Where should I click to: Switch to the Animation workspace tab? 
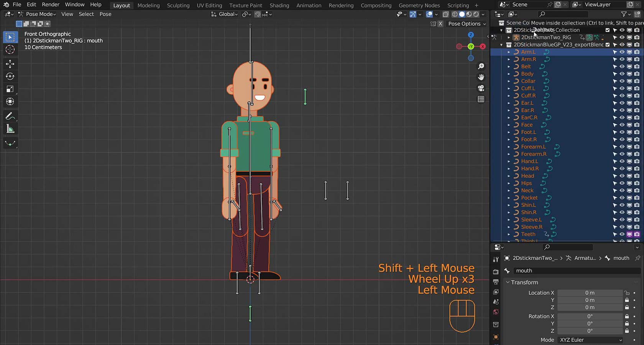point(309,5)
